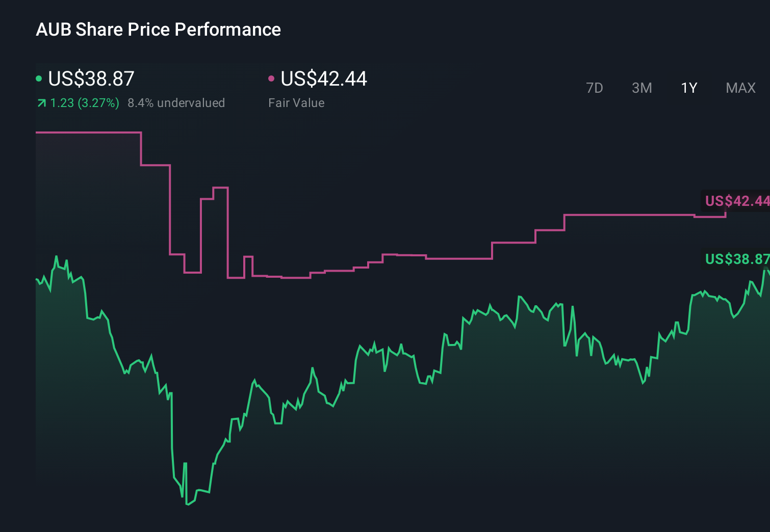This screenshot has width=770, height=532.
Task: Click the AUB Share Price Performance title
Action: 158,30
